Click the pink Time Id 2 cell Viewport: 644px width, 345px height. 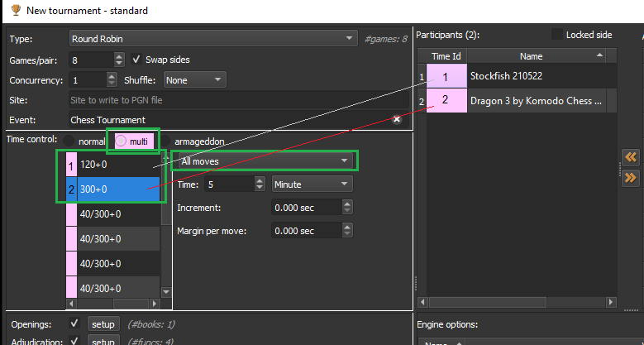pyautogui.click(x=446, y=101)
